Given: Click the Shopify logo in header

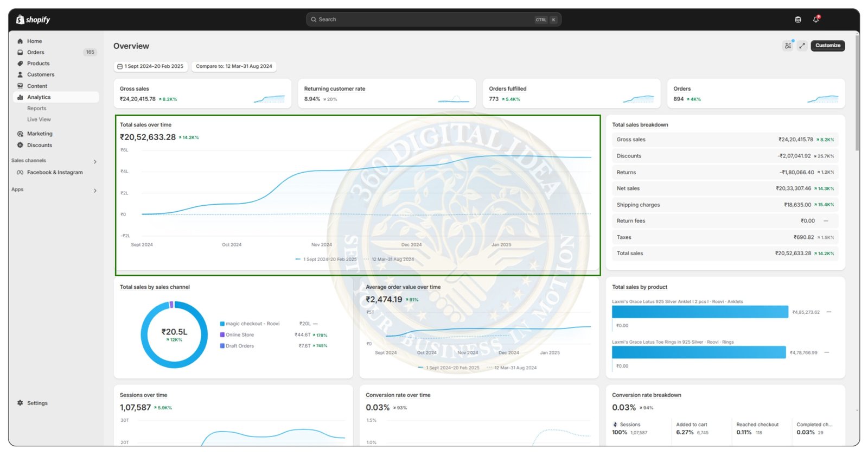Looking at the screenshot, I should 33,20.
